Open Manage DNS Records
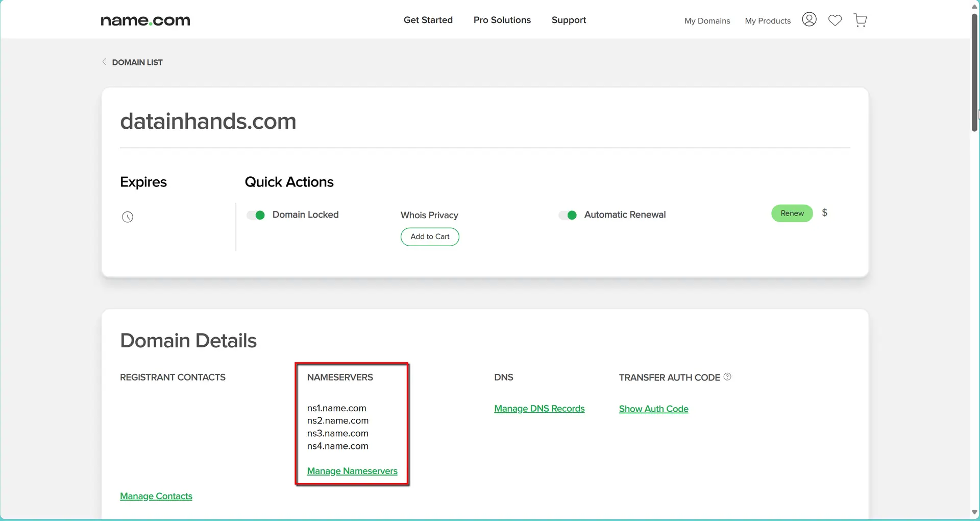Image resolution: width=980 pixels, height=521 pixels. point(540,408)
